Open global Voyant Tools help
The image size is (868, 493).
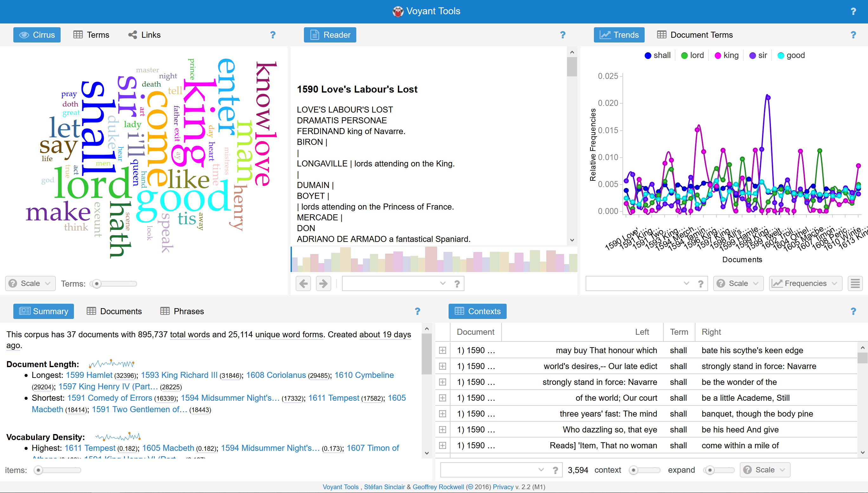click(x=853, y=11)
